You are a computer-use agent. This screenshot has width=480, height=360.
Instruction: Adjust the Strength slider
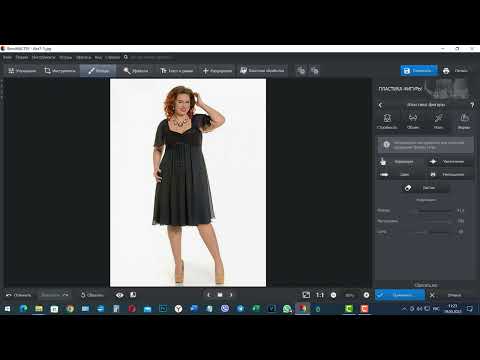[433, 232]
